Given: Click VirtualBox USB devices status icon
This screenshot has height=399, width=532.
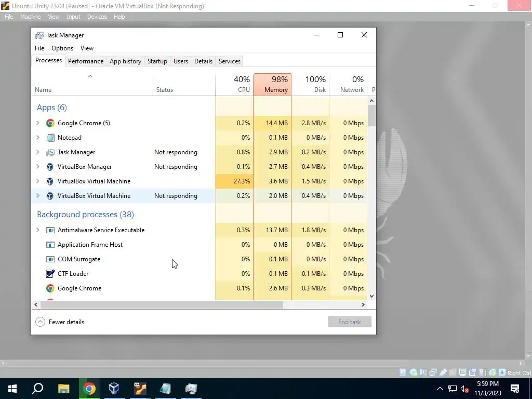Looking at the screenshot, I should [443, 373].
